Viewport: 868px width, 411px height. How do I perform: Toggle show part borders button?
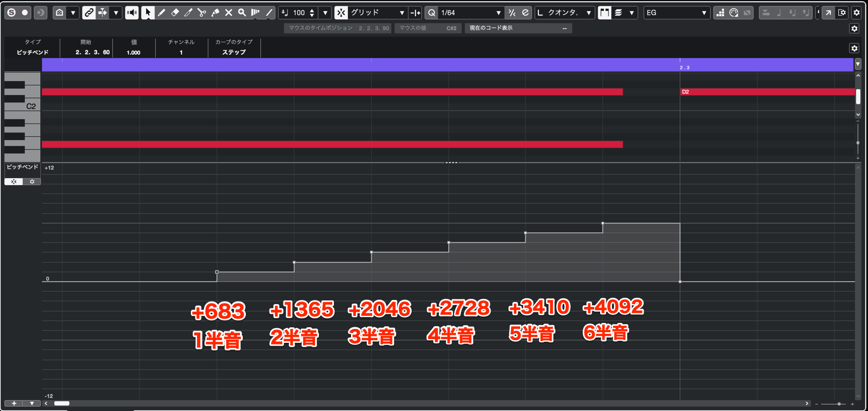(604, 12)
